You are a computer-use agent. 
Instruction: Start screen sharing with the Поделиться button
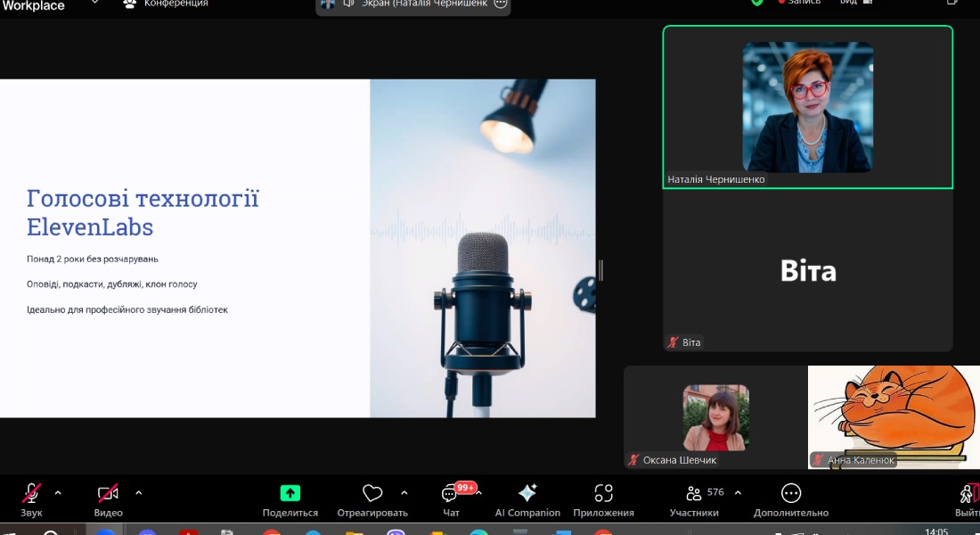[290, 500]
